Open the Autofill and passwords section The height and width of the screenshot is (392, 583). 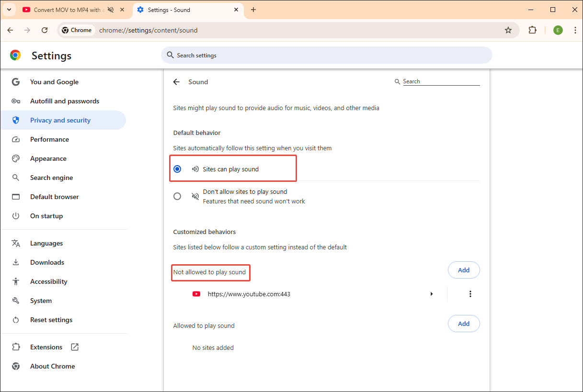click(65, 101)
